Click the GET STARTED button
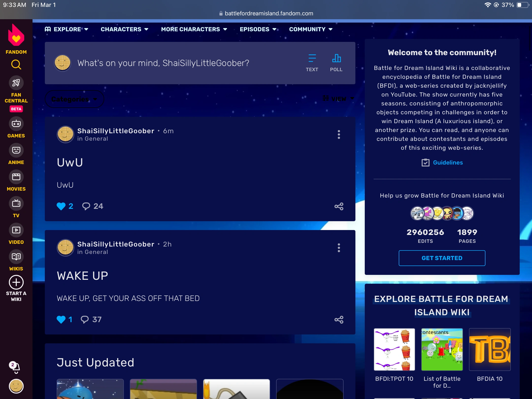Viewport: 532px width, 399px height. pos(441,258)
